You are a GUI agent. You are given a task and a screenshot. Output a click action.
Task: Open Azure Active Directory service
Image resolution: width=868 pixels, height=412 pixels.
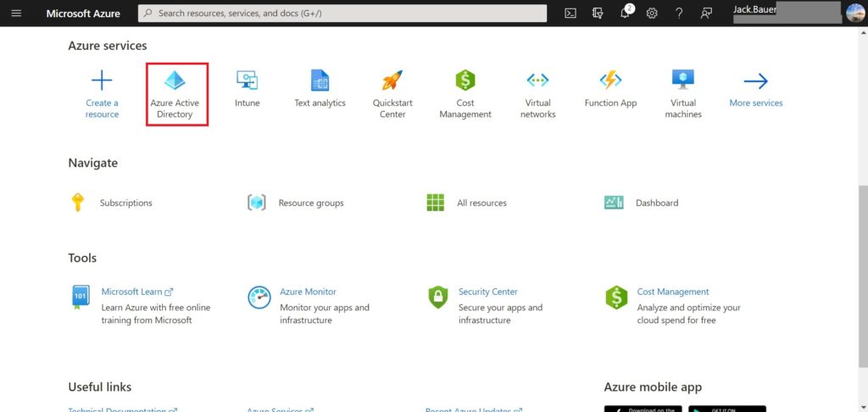pyautogui.click(x=175, y=93)
